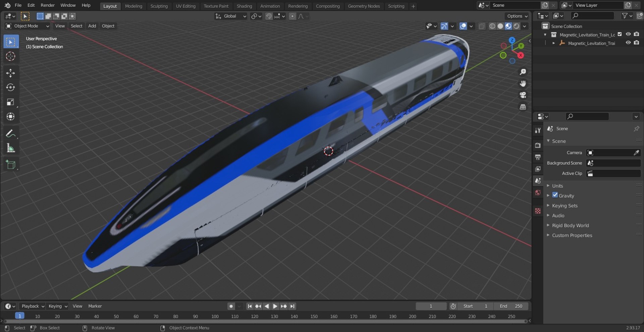Open the Render menu
Viewport: 644px width, 332px height.
coord(48,5)
